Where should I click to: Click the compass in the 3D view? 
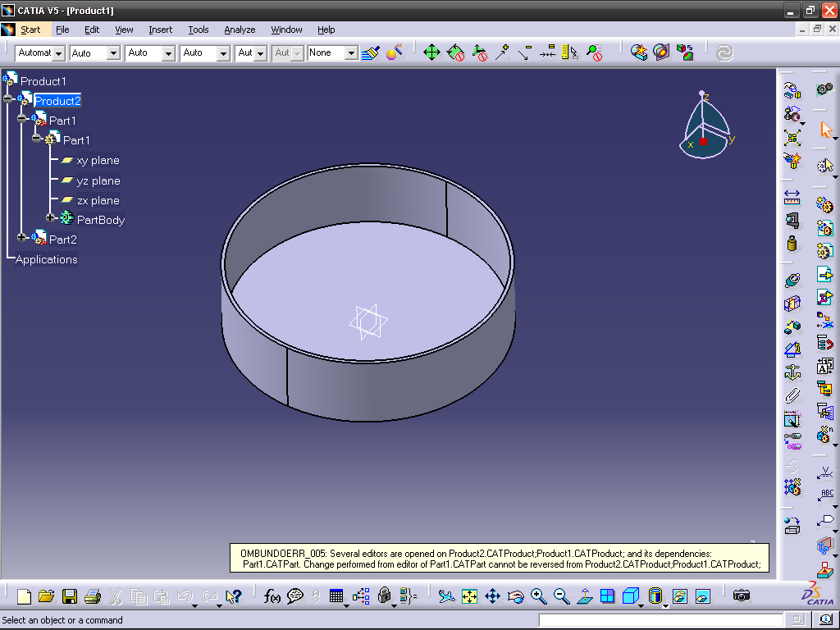(705, 125)
